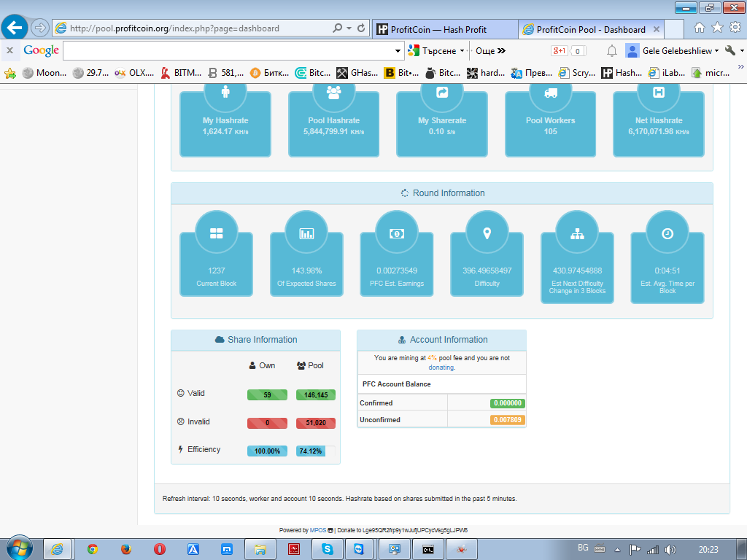Screen dimensions: 747x560
Task: Click the My Sharerate share icon
Action: click(442, 92)
